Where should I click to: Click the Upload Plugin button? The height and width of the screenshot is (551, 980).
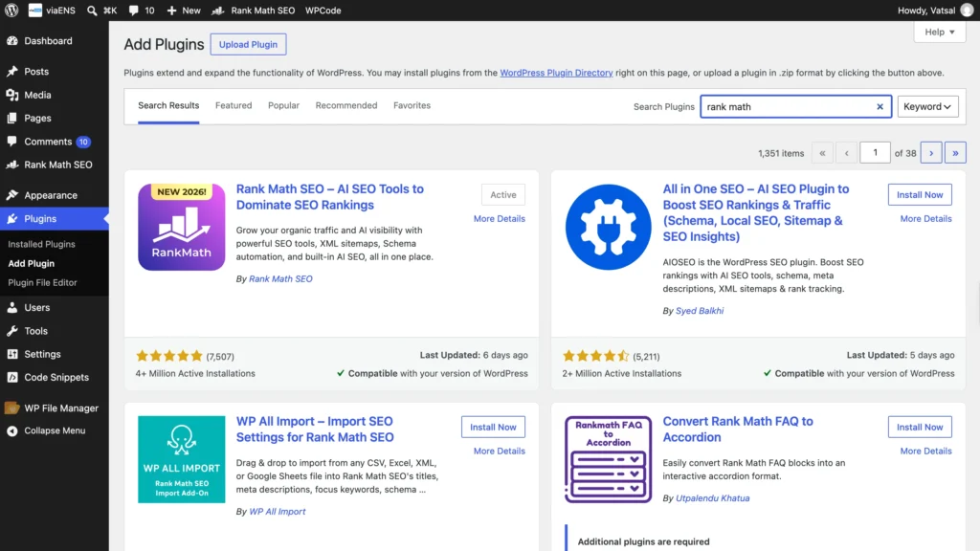pyautogui.click(x=248, y=44)
